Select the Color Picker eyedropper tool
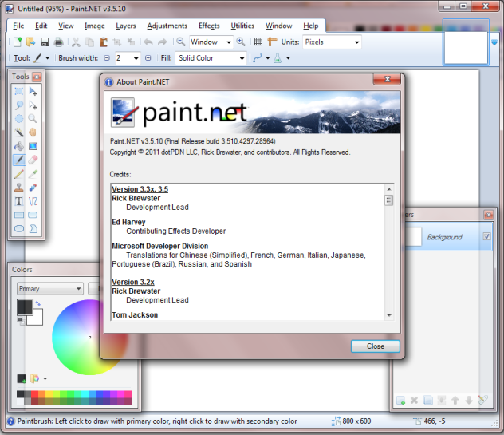This screenshot has width=504, height=435. [33, 174]
